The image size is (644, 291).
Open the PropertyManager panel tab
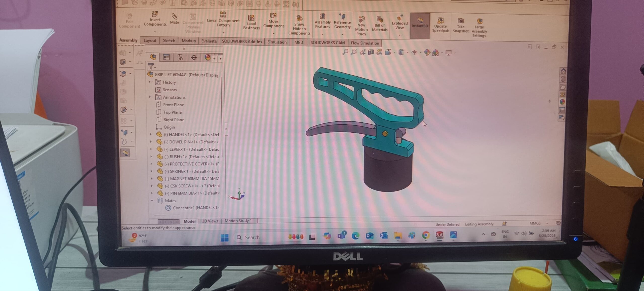[x=166, y=57]
